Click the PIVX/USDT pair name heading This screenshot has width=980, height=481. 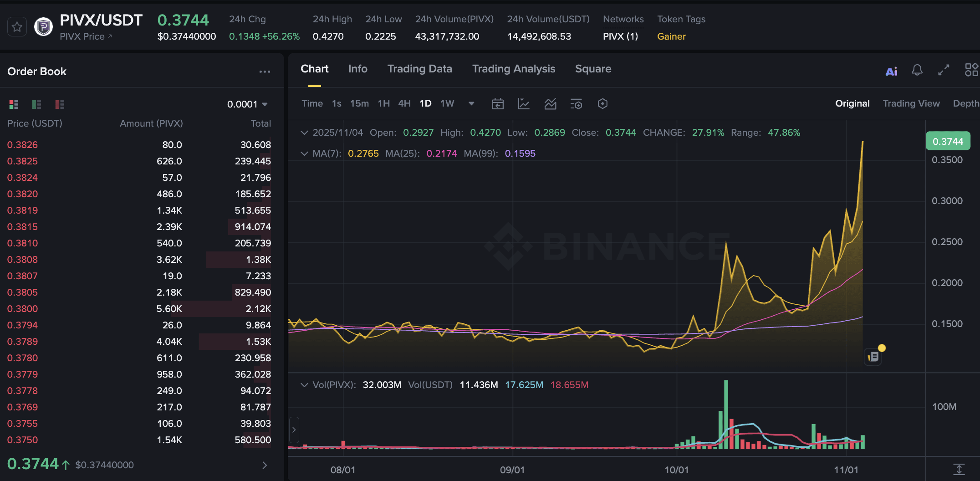101,20
